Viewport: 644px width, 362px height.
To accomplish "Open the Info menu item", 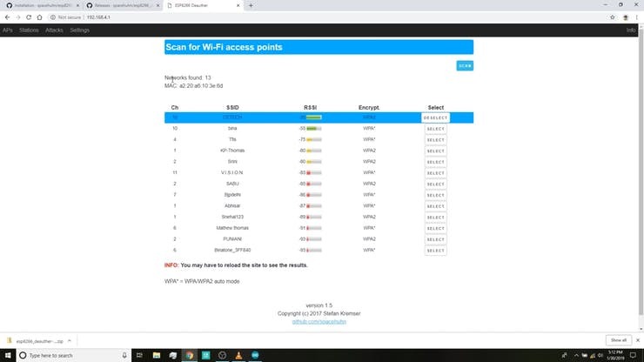I will tap(631, 30).
